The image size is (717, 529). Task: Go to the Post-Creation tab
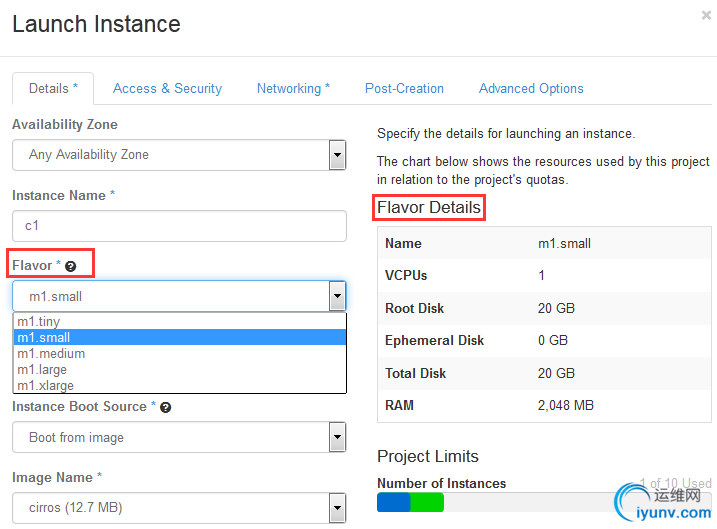tap(404, 88)
